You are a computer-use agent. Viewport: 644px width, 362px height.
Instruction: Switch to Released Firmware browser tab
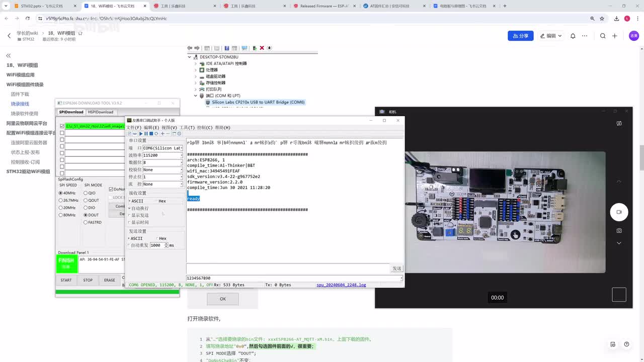pos(325,6)
